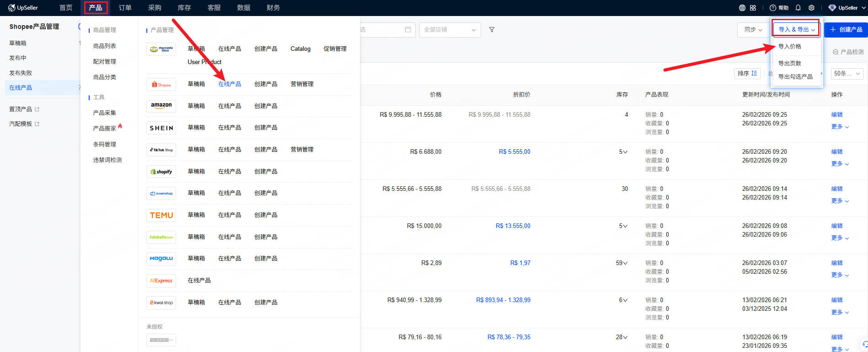
Task: Click the language globe icon
Action: 742,8
